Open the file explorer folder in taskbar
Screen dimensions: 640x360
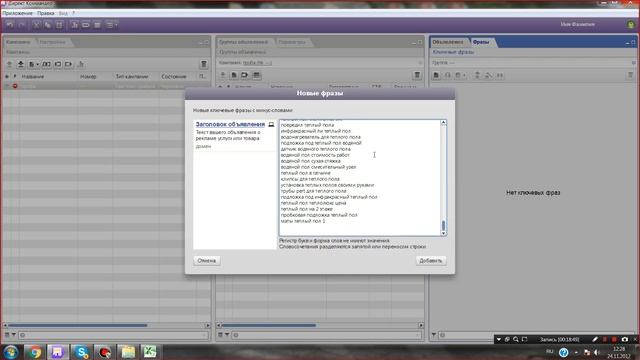(x=128, y=352)
